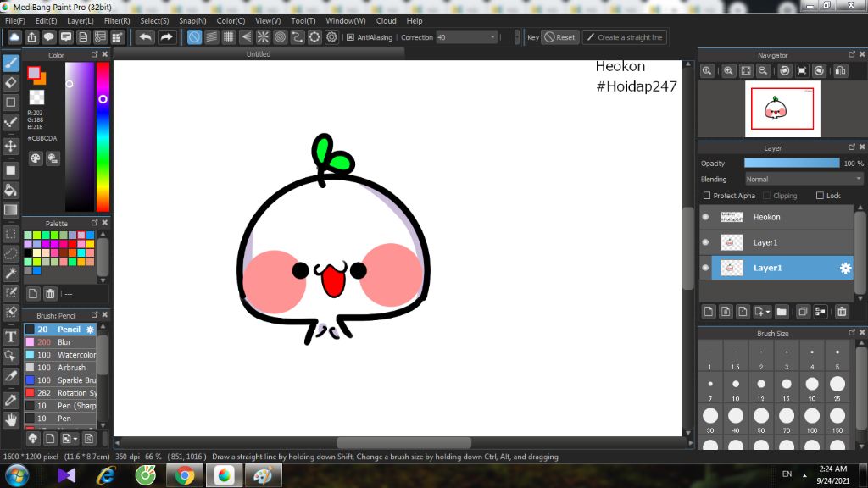Click the Navigator canvas preview thumbnail
Image resolution: width=868 pixels, height=488 pixels.
coord(782,108)
